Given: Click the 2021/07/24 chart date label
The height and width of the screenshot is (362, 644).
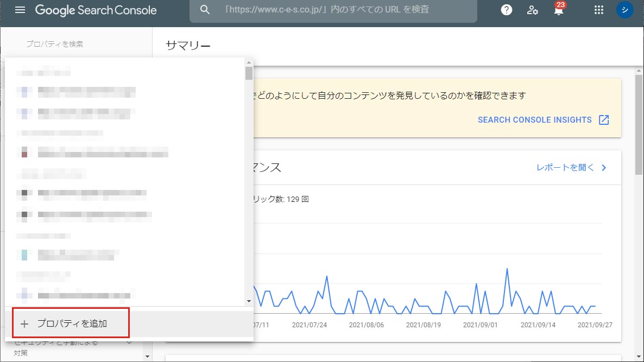Looking at the screenshot, I should 310,325.
